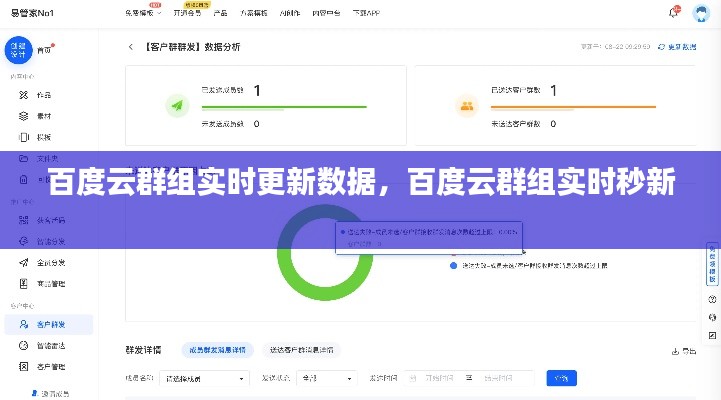Viewport: 721px width, 400px height.
Task: Select 客户群发 in the sidebar
Action: click(49, 324)
